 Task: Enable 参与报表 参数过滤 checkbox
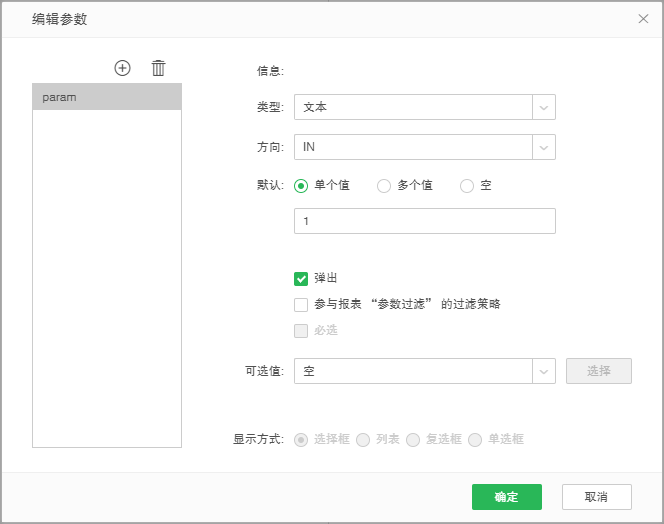tap(301, 304)
